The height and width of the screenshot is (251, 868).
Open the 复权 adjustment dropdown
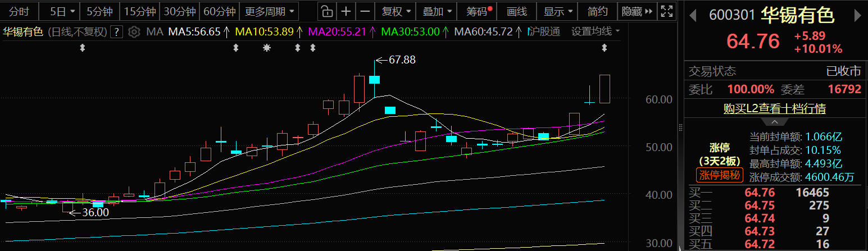[396, 11]
